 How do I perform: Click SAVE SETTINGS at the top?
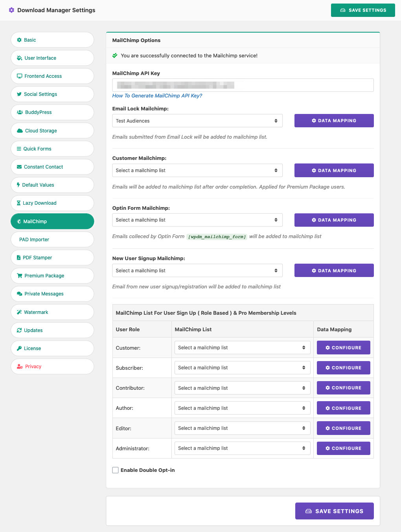click(362, 10)
